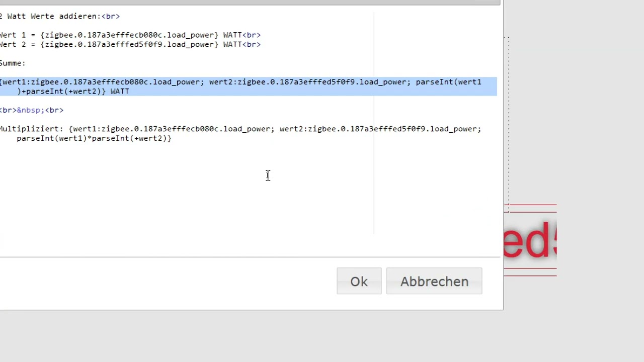Cancel with the Abbrechen button
Viewport: 644px width, 362px height.
434,281
